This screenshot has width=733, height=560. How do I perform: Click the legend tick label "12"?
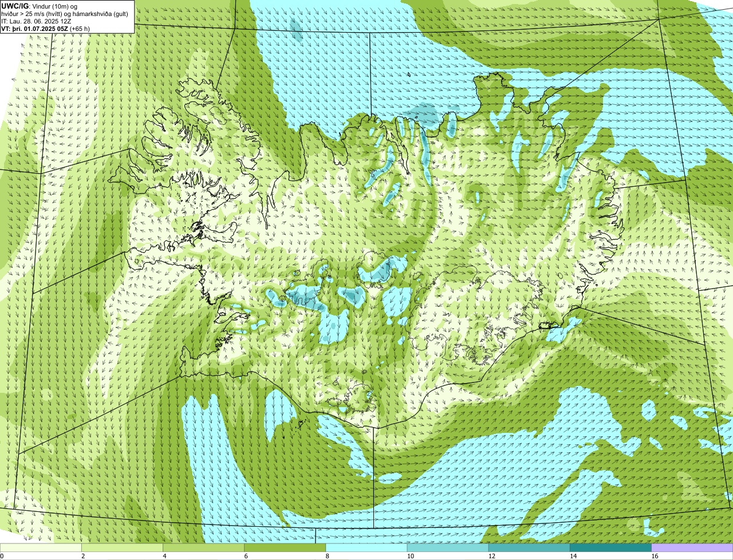click(492, 556)
